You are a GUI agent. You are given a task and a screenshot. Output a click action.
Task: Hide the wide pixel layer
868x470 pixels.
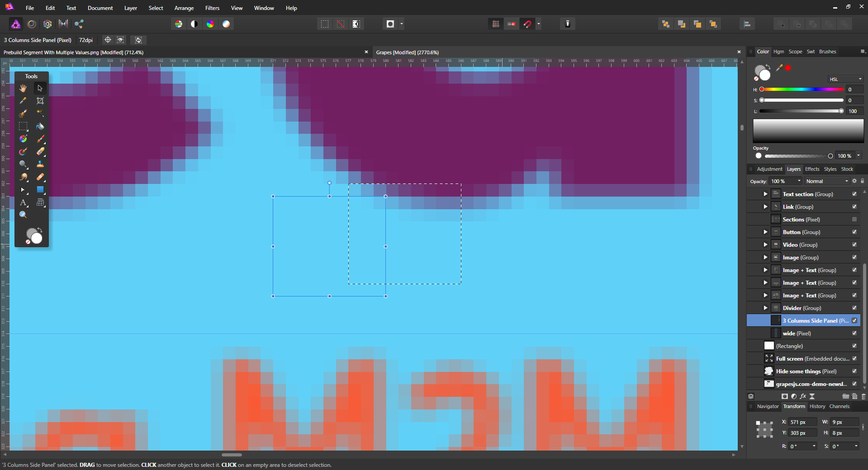pos(854,333)
